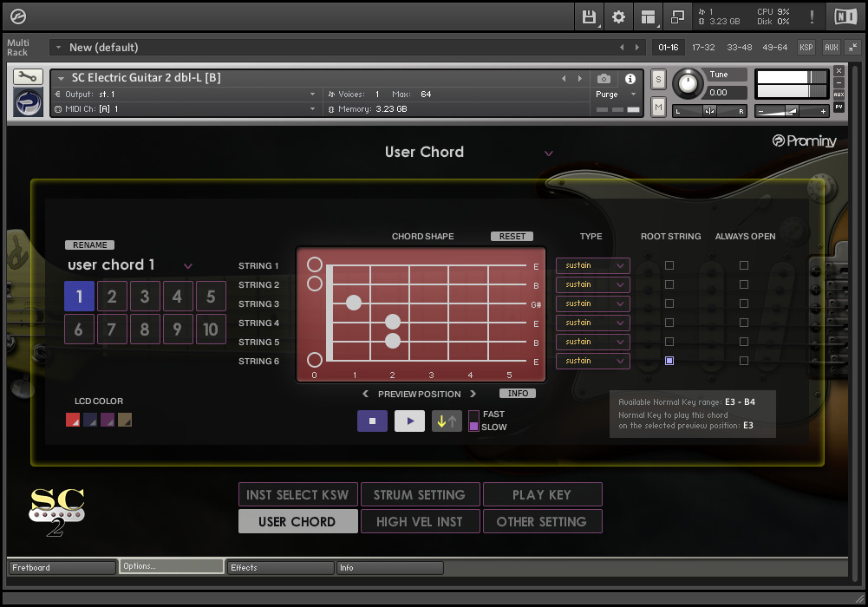Click the Tune value field 0.00
868x607 pixels.
725,93
